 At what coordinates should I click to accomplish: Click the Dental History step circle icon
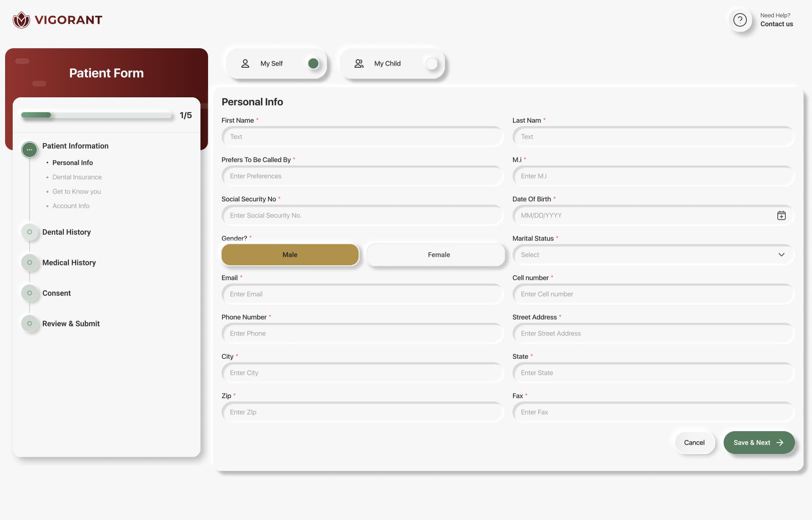pos(30,232)
